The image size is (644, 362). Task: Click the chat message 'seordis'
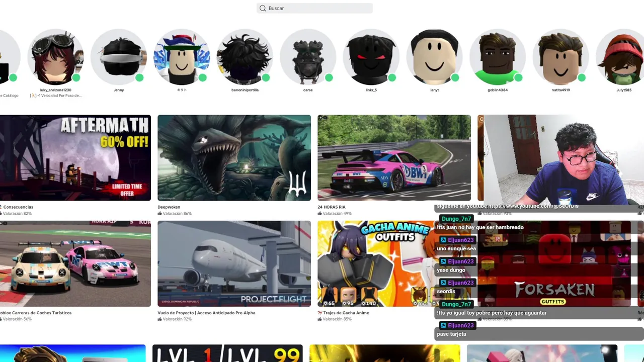pyautogui.click(x=446, y=291)
